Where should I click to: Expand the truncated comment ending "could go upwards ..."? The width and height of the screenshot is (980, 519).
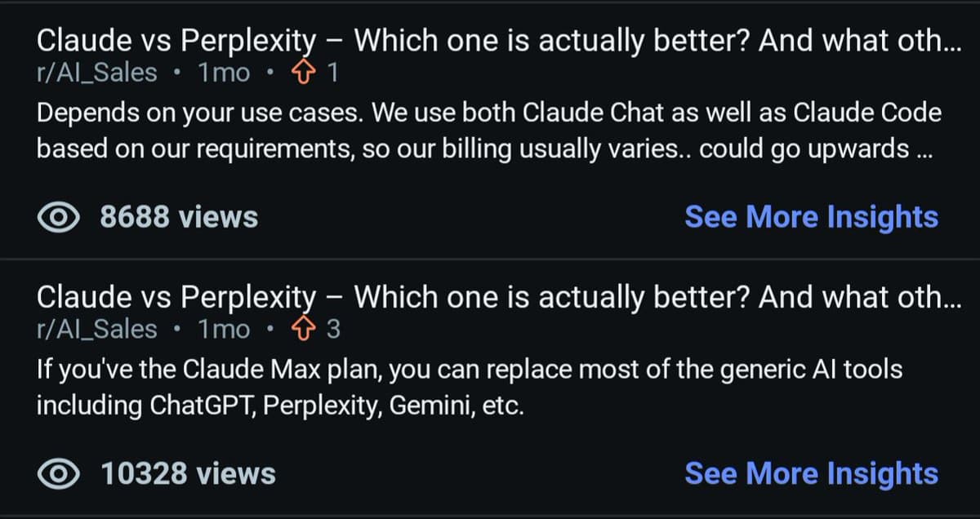tap(926, 151)
